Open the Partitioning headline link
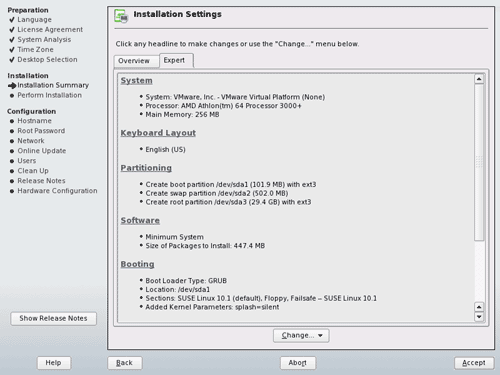 [146, 168]
